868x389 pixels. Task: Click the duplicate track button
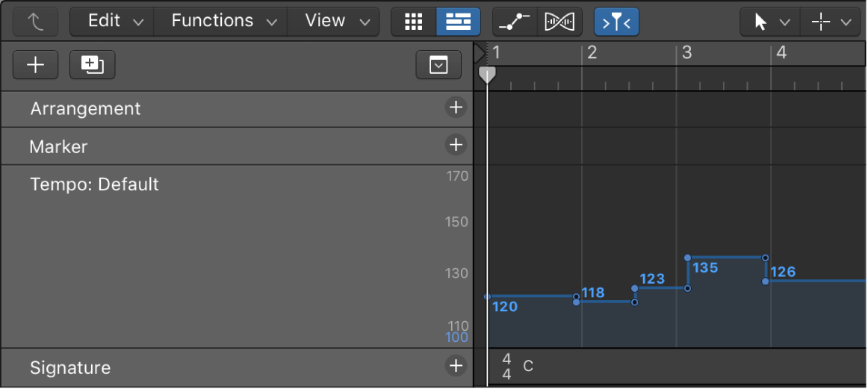(93, 65)
